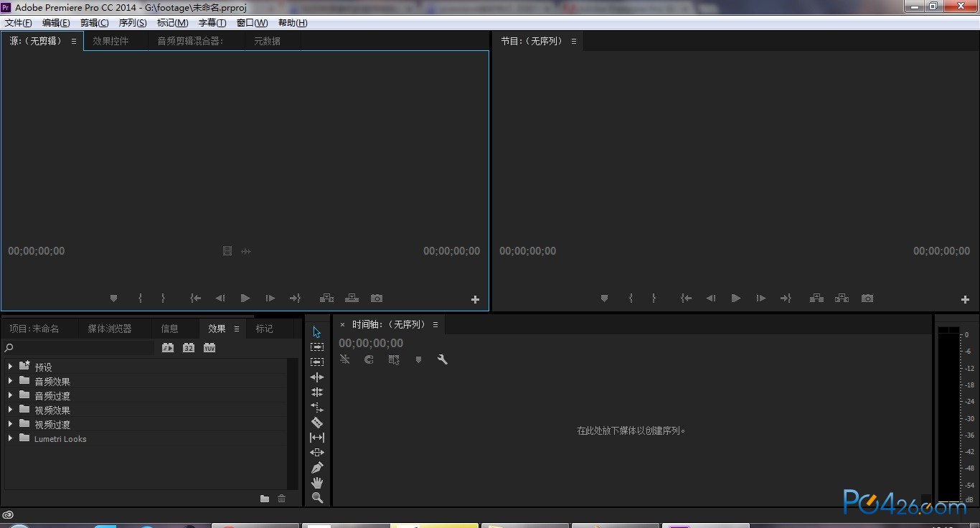Play the Program monitor sequence
The height and width of the screenshot is (528, 980).
[x=736, y=298]
